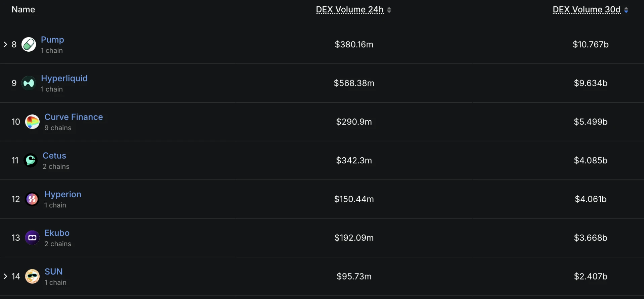Click the Pump protocol logo icon

29,45
